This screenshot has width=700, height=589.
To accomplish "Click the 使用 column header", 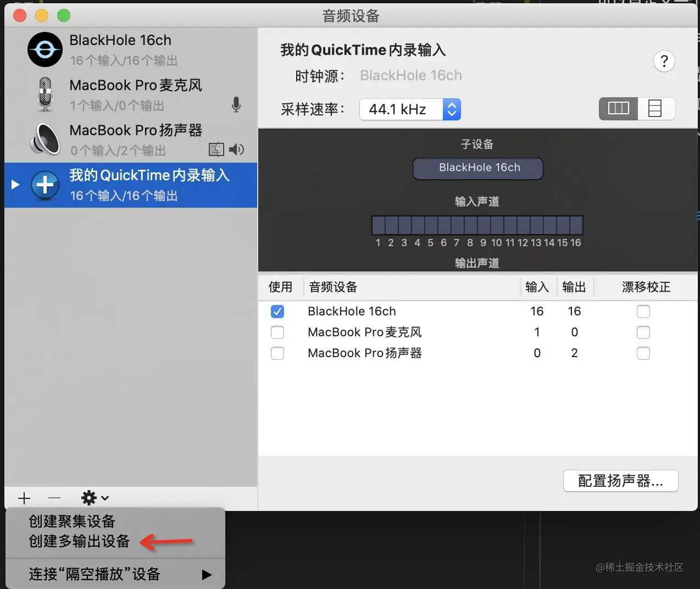I will (280, 287).
